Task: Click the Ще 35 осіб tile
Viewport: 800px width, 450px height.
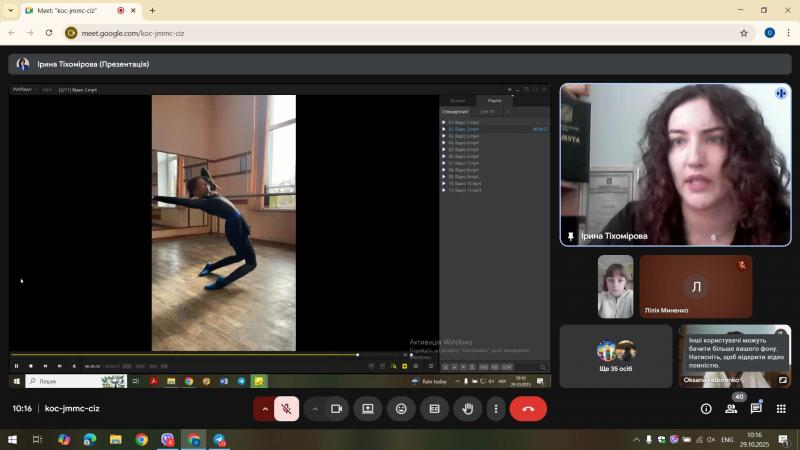Action: [616, 356]
